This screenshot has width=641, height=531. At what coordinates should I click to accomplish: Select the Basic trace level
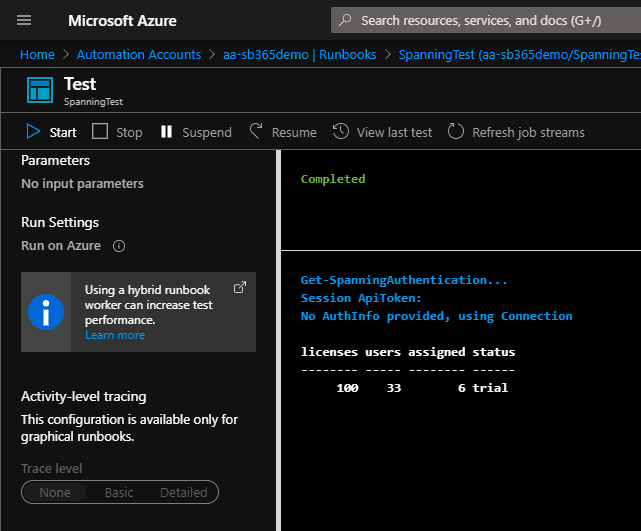119,492
